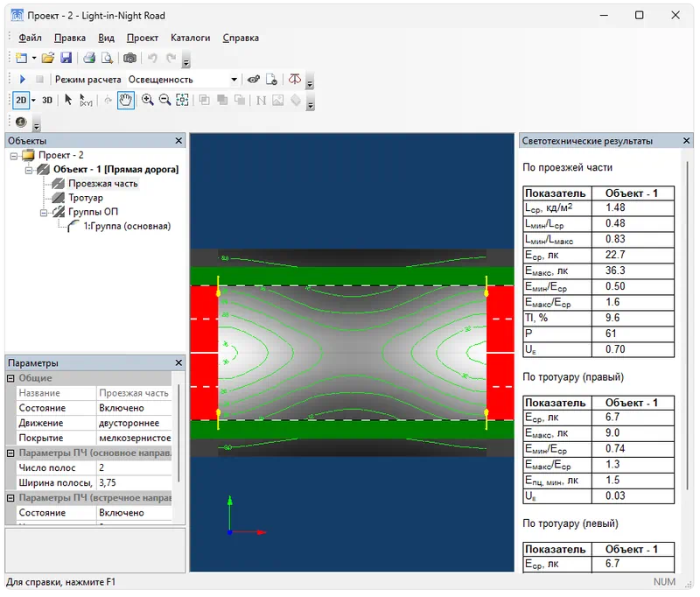Viewport: 700px width, 597px height.
Task: Start the calculation with the blue play button
Action: (x=23, y=79)
